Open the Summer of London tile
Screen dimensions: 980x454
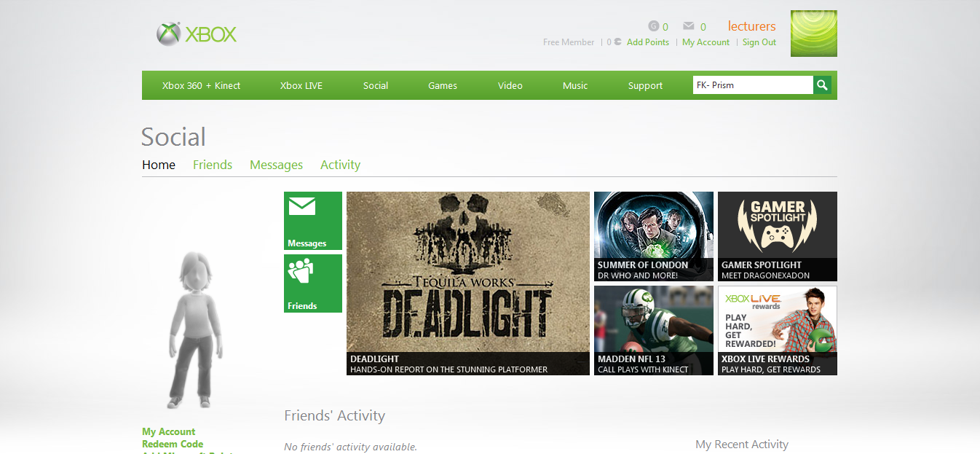coord(654,236)
